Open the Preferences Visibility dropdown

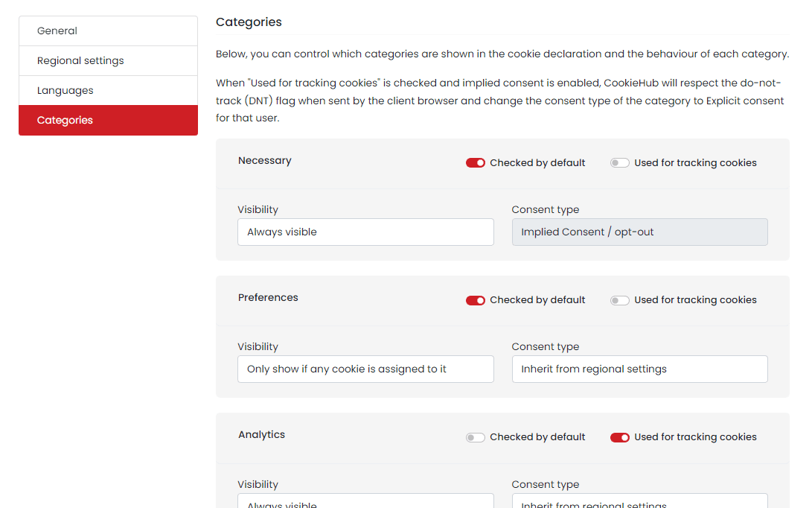pos(365,369)
